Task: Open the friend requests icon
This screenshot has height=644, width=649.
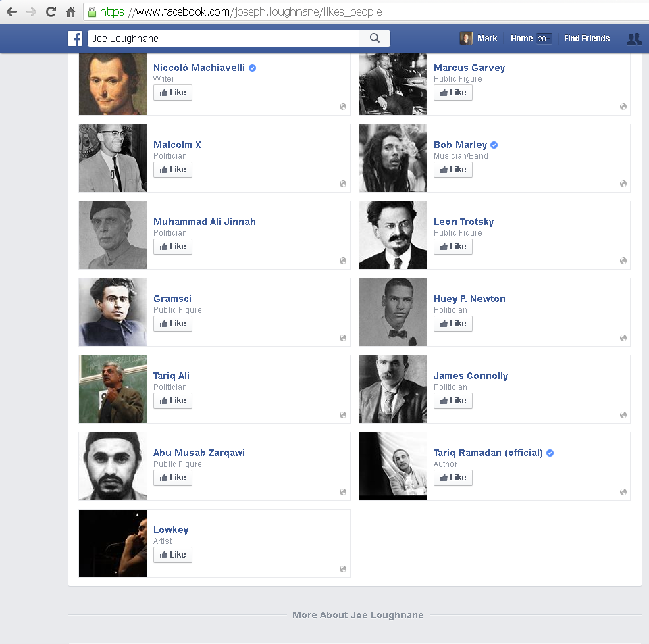Action: (x=633, y=39)
